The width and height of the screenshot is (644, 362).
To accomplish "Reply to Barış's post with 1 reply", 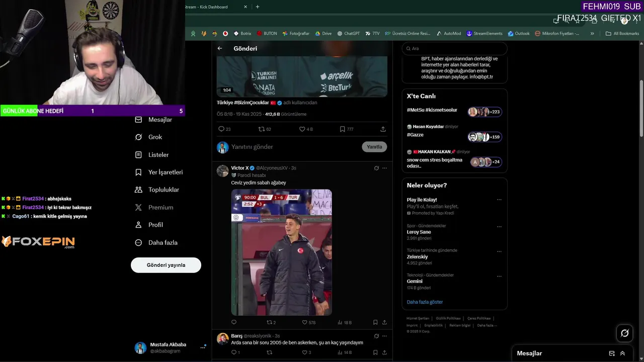I will pos(235,352).
